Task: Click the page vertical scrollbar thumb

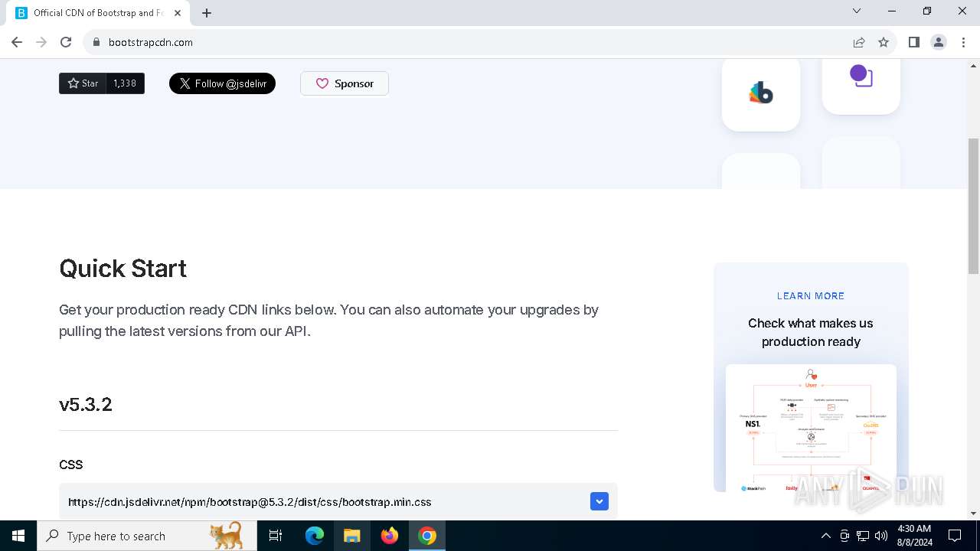Action: pyautogui.click(x=973, y=205)
